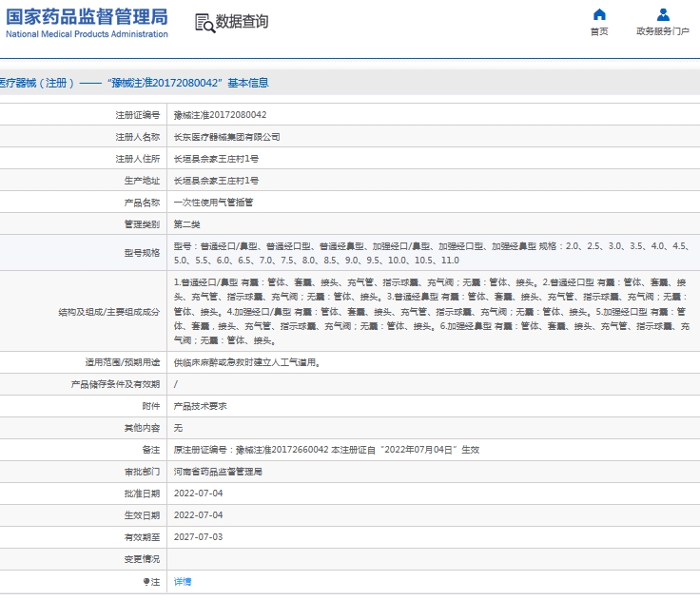This screenshot has height=600, width=700.
Task: Click the bullet icon beside 注
Action: click(146, 581)
